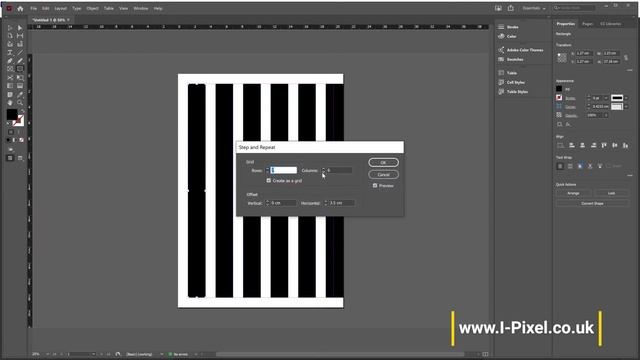This screenshot has height=360, width=640.
Task: Pick the Gradient Feather tool
Action: (x=20, y=86)
